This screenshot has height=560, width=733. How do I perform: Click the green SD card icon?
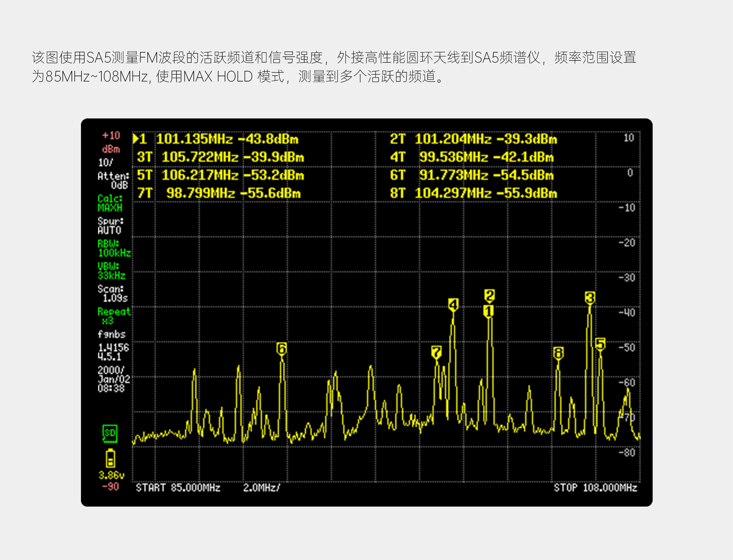(x=110, y=433)
